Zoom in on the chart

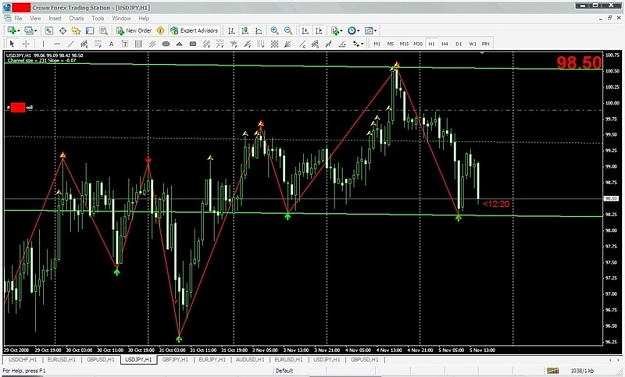click(x=275, y=31)
